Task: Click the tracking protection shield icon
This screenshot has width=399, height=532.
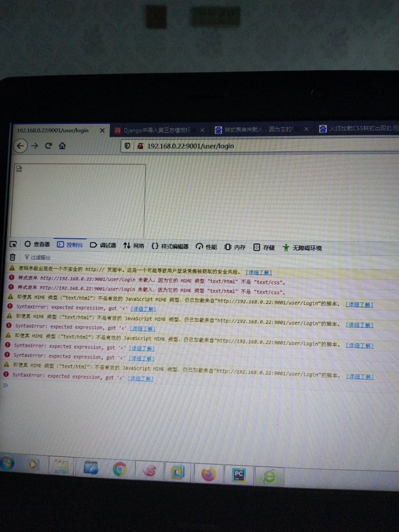Action: [x=127, y=146]
